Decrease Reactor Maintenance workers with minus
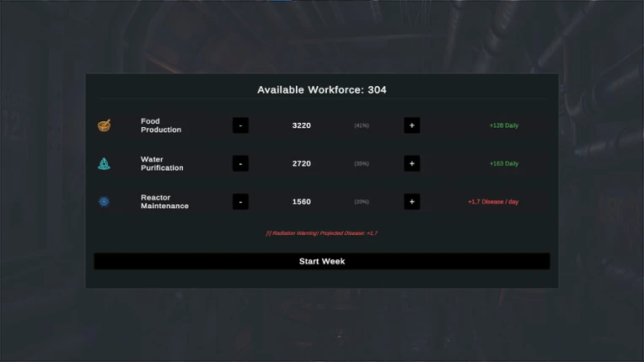 tap(240, 202)
